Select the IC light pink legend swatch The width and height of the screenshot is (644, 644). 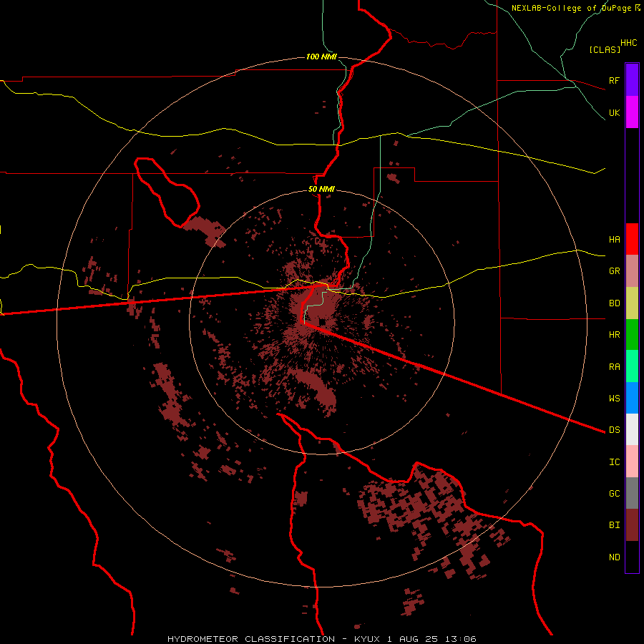(x=632, y=462)
